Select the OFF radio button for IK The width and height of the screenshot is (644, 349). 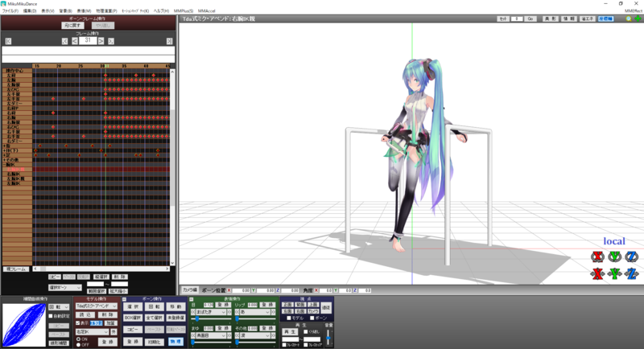(78, 345)
